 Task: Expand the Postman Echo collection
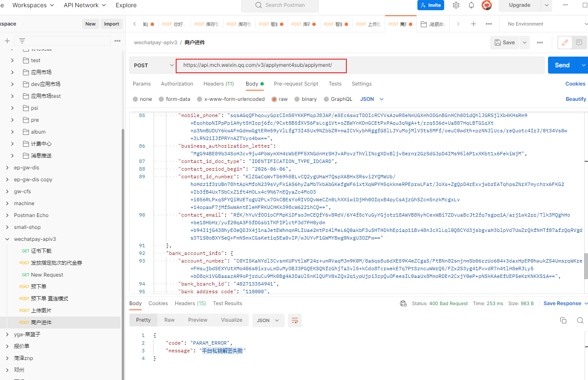(x=7, y=215)
